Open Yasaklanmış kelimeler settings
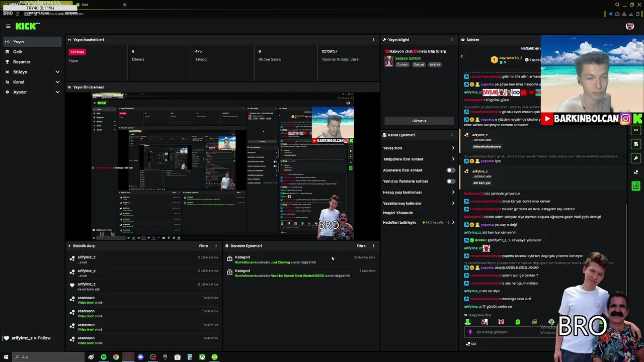The height and width of the screenshot is (362, 644). pyautogui.click(x=419, y=204)
